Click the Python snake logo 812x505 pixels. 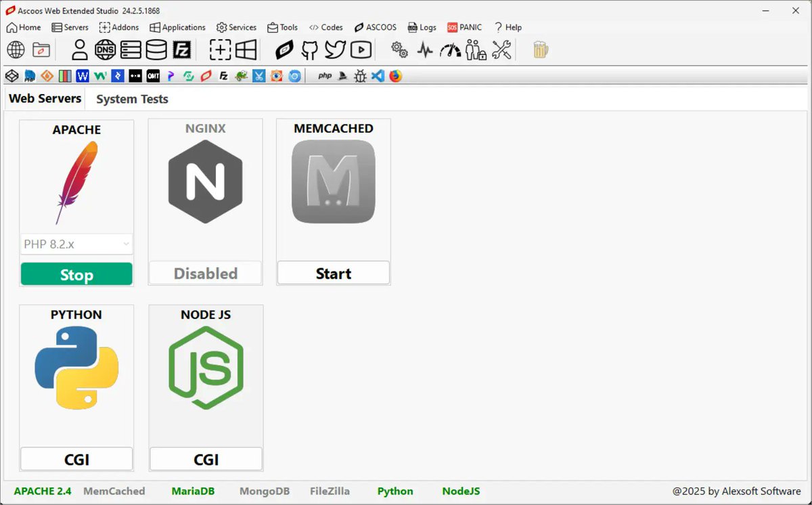click(x=76, y=368)
